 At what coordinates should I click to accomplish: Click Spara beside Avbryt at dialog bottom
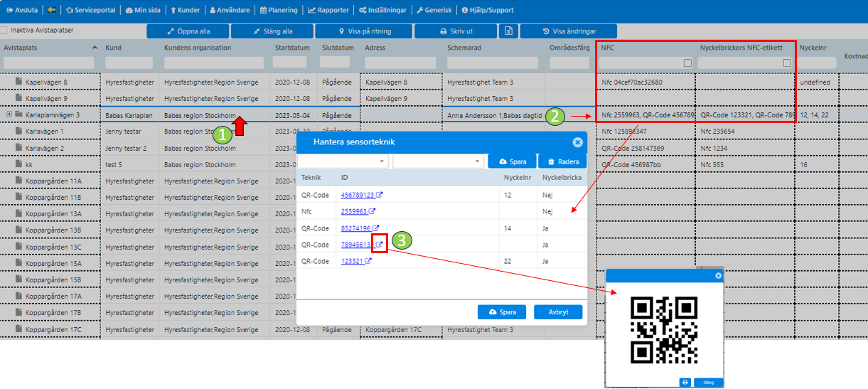pos(502,312)
